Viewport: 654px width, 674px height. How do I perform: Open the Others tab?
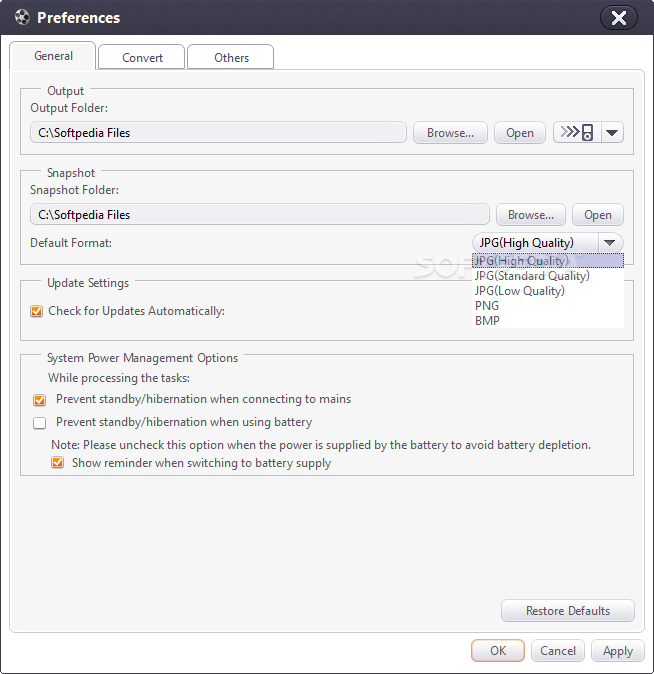[x=231, y=57]
